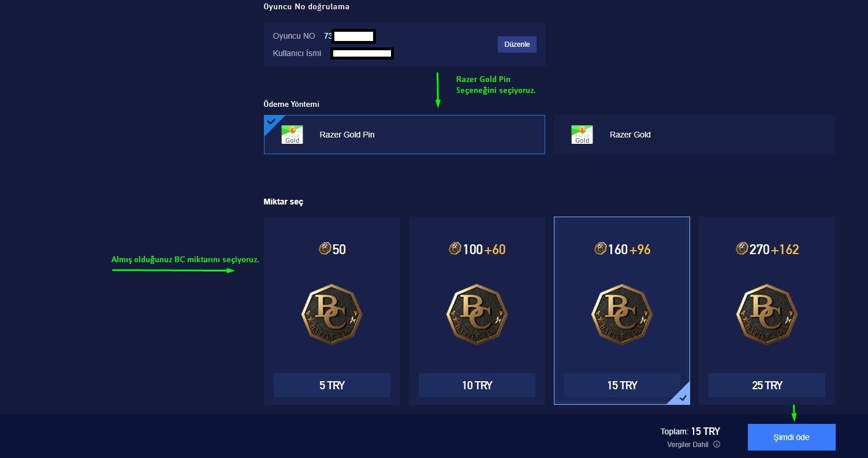
Task: Click the checkmark on the 15 TRY card
Action: point(683,397)
